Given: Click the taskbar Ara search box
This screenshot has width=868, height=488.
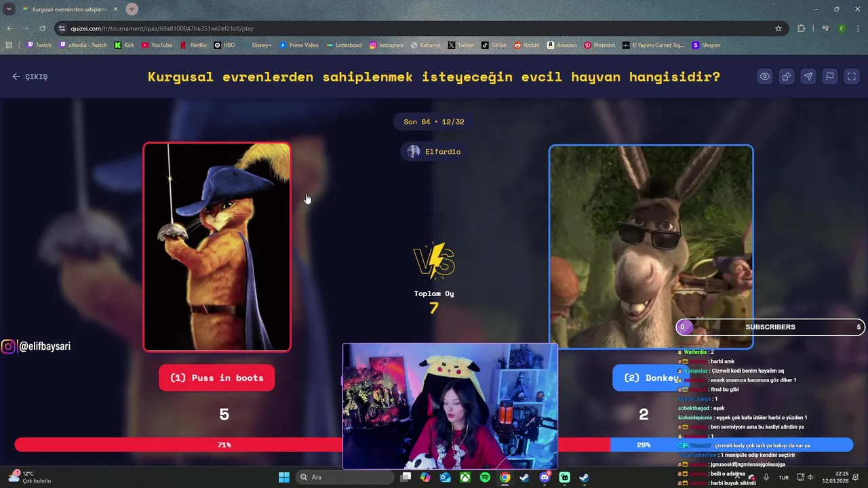Looking at the screenshot, I should pyautogui.click(x=345, y=477).
